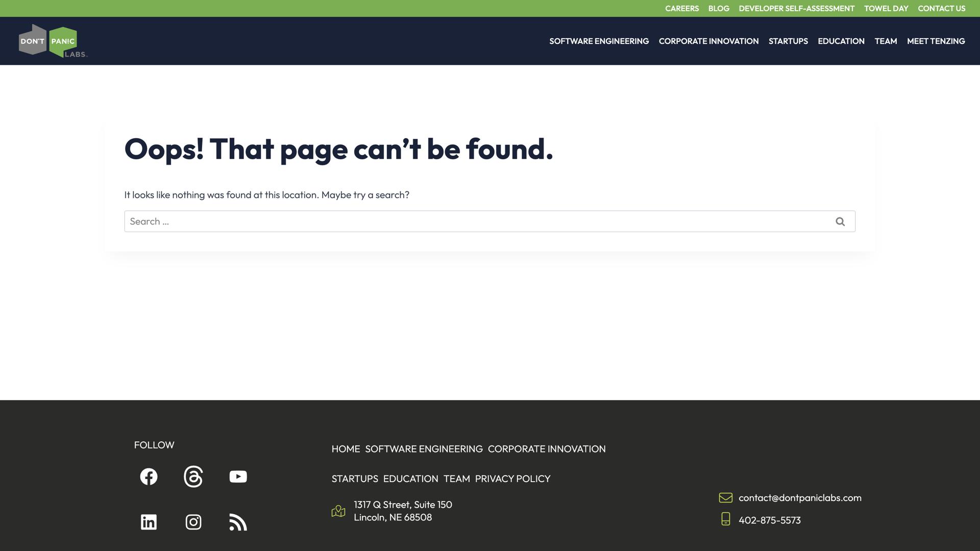Open the RSS feed icon
The height and width of the screenshot is (551, 980).
click(238, 522)
